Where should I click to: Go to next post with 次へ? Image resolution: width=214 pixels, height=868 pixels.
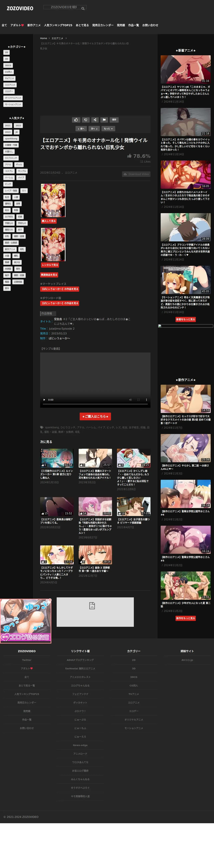(x=94, y=128)
